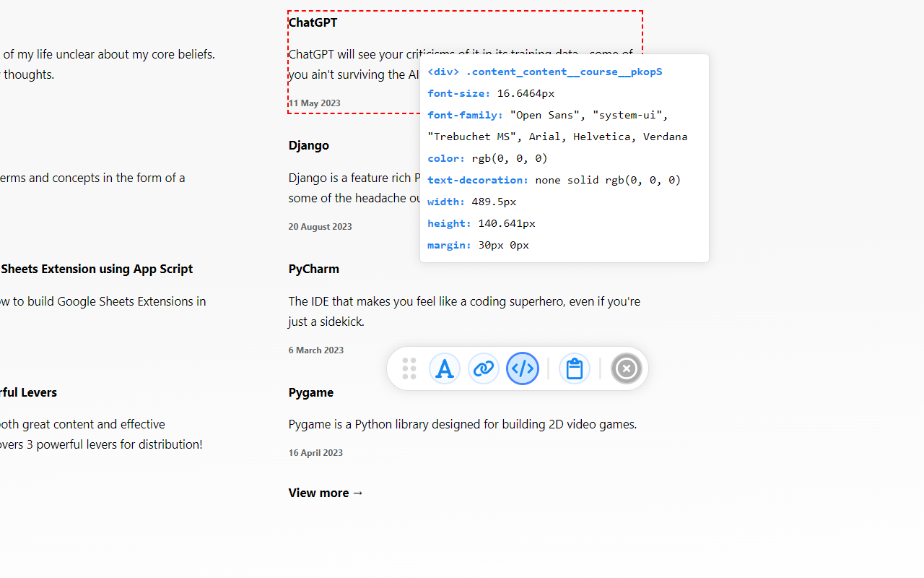Select the font inspector 'A' tool
Screen dimensions: 924x578
pos(445,368)
